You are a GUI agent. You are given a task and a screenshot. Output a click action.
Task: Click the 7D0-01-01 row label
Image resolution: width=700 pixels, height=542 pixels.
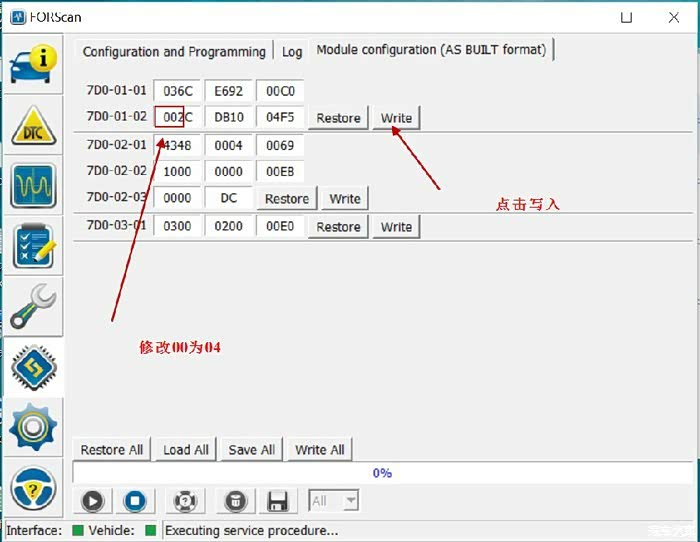pos(117,90)
